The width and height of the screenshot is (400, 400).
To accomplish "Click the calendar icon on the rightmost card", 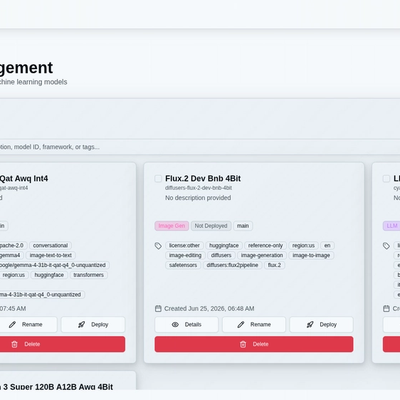I will click(386, 309).
